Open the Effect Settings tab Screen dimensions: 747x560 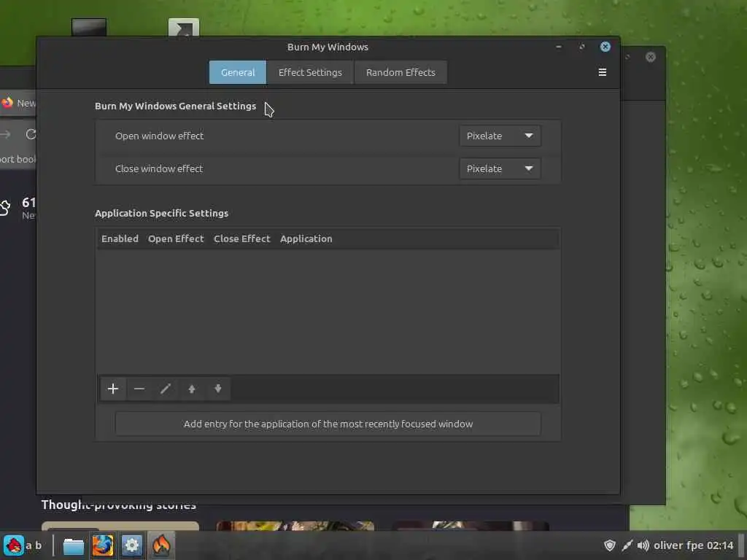pyautogui.click(x=310, y=72)
